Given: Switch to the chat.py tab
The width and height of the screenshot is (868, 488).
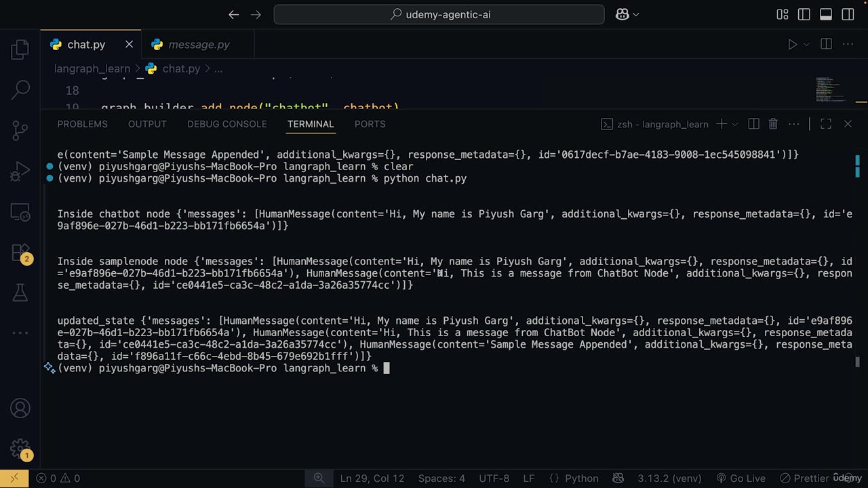Looking at the screenshot, I should pyautogui.click(x=86, y=44).
